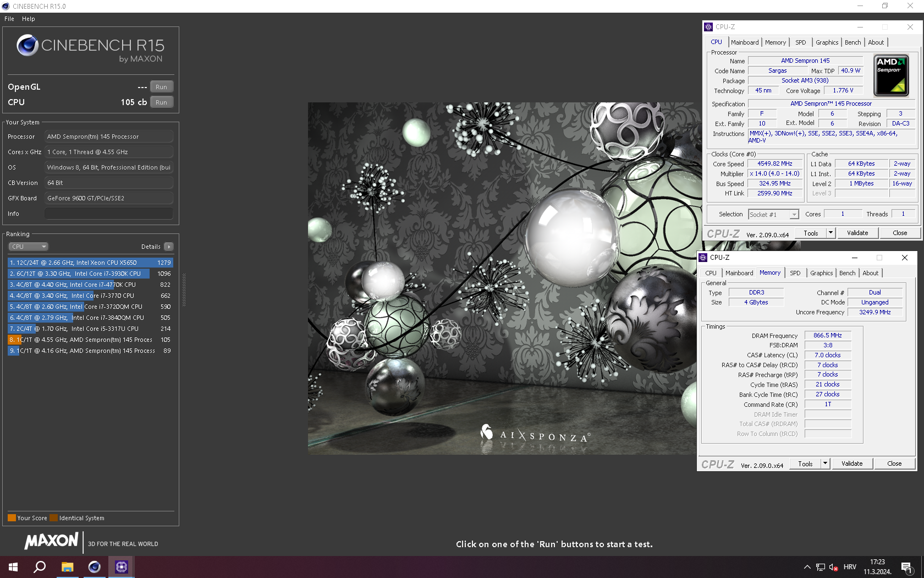The height and width of the screenshot is (578, 924).
Task: Run the OpenGL benchmark
Action: (x=161, y=87)
